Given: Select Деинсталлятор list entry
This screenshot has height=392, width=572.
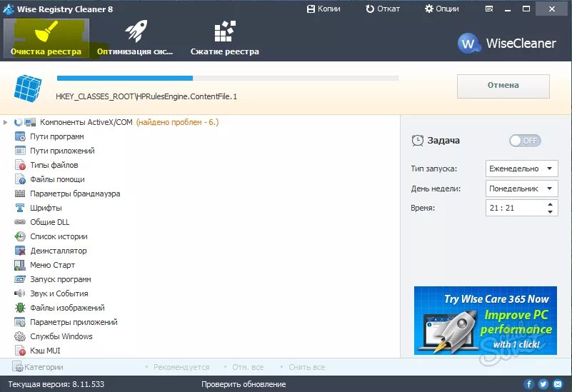Looking at the screenshot, I should (59, 251).
